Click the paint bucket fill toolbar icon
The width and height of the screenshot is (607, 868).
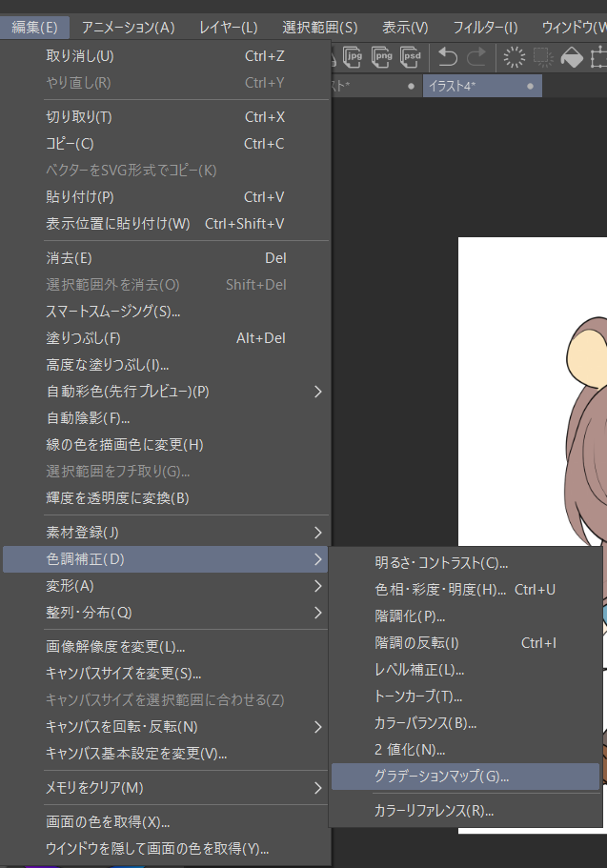click(572, 57)
